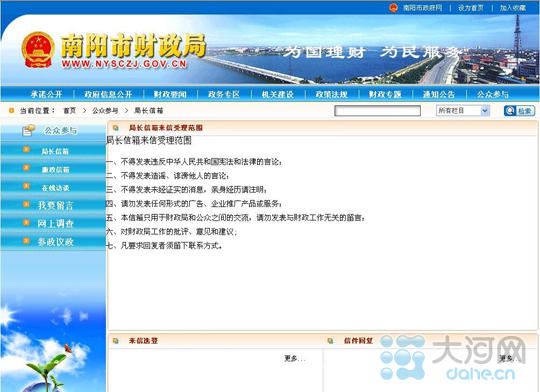The image size is (540, 392).
Task: Click the national emblem logo in header
Action: 38,50
